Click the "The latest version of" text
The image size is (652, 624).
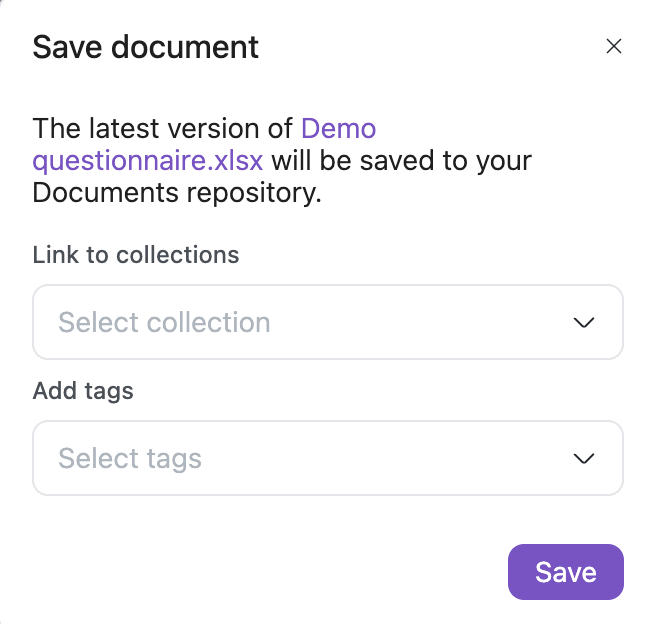coord(163,128)
